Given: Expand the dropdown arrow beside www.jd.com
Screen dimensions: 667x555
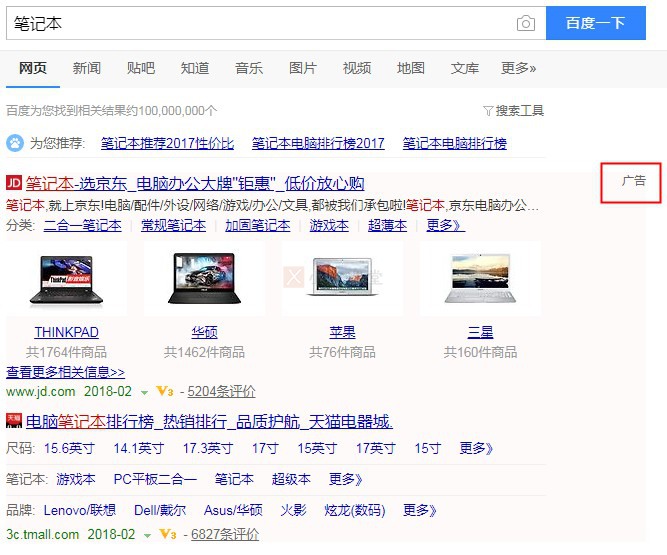Looking at the screenshot, I should click(x=145, y=393).
